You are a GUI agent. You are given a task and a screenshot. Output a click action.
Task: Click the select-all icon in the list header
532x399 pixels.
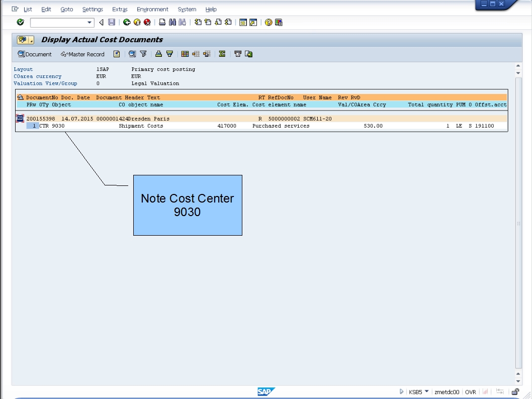[20, 97]
